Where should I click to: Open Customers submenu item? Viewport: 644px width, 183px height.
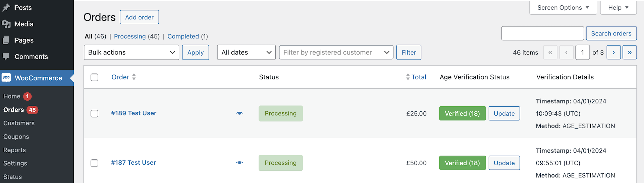19,123
